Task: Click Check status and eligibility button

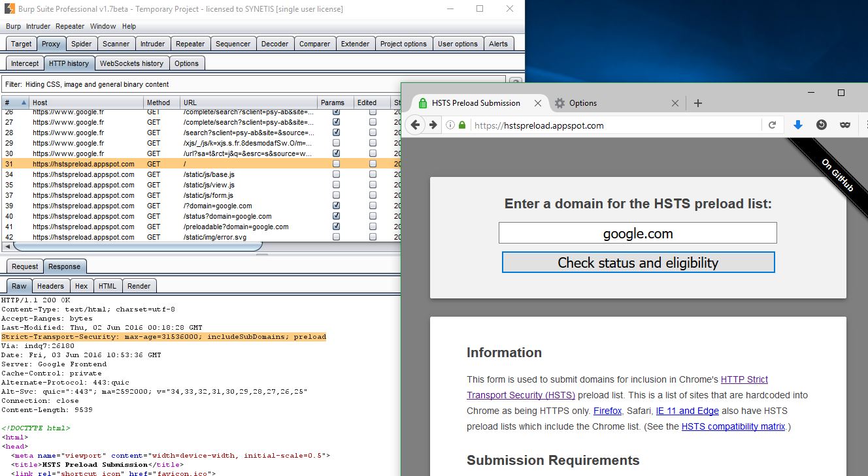Action: point(638,262)
